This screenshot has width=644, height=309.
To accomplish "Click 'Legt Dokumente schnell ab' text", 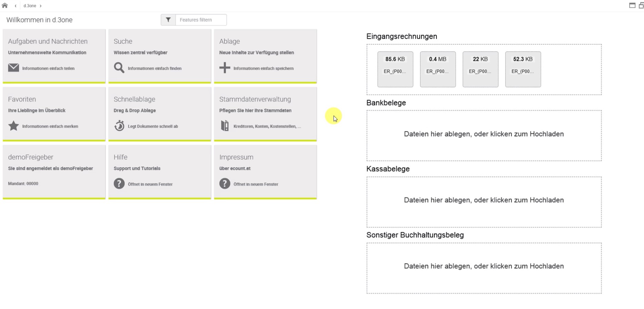I will 153,126.
